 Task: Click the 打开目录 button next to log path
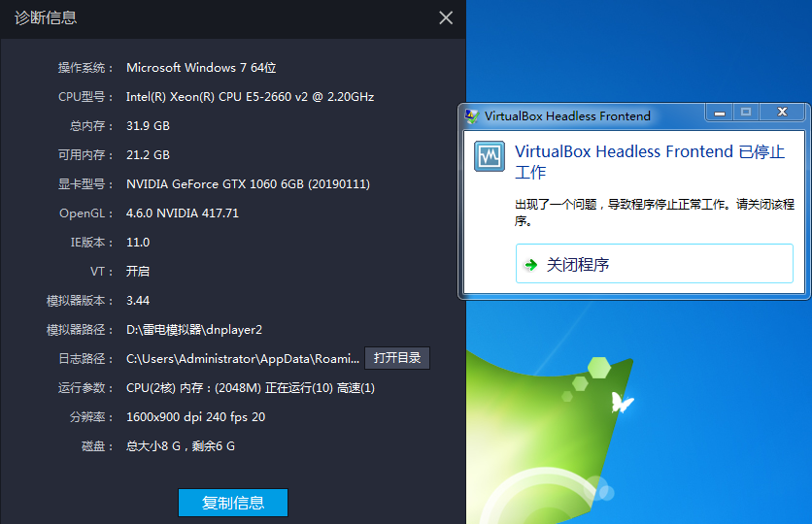pos(397,358)
